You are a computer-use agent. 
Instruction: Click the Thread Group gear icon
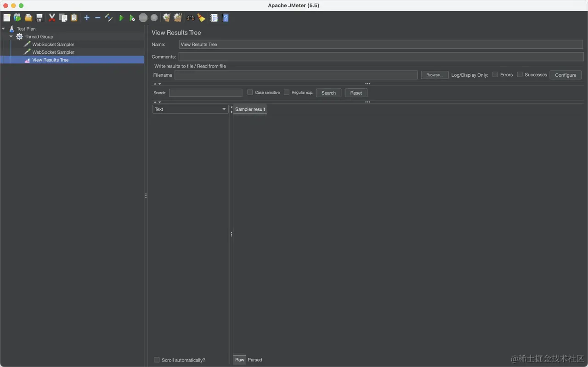(19, 36)
